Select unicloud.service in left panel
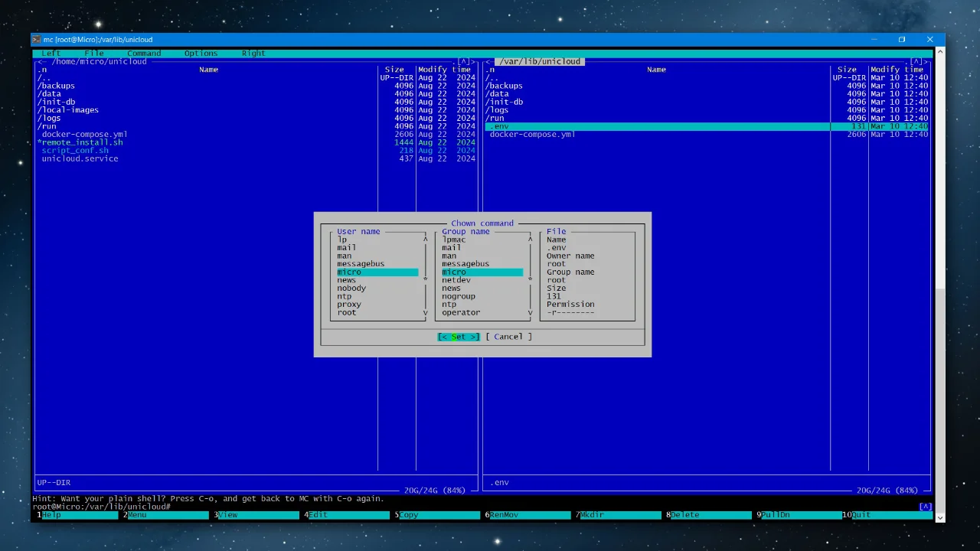 256,159
